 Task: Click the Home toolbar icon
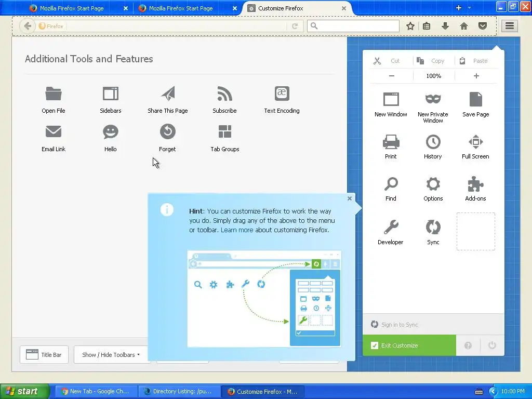point(464,26)
